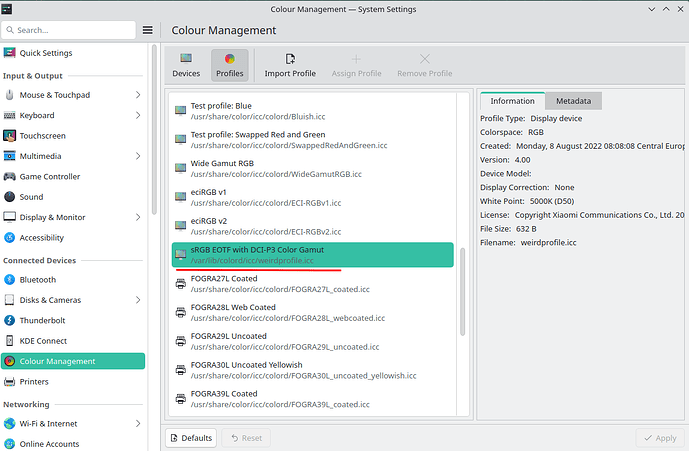Expand the Mouse & Touchpad category
Image resolution: width=689 pixels, height=451 pixels.
coord(138,95)
